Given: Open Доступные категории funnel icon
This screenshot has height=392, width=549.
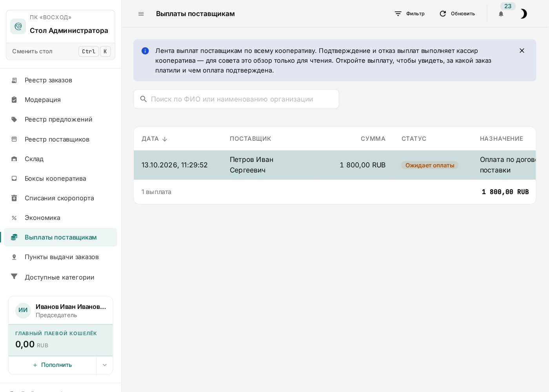Looking at the screenshot, I should pyautogui.click(x=14, y=277).
